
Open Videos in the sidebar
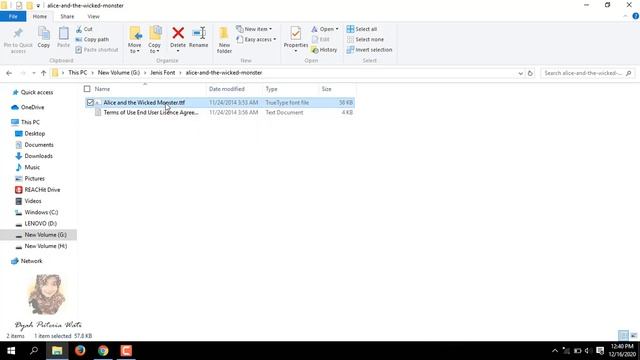(33, 201)
